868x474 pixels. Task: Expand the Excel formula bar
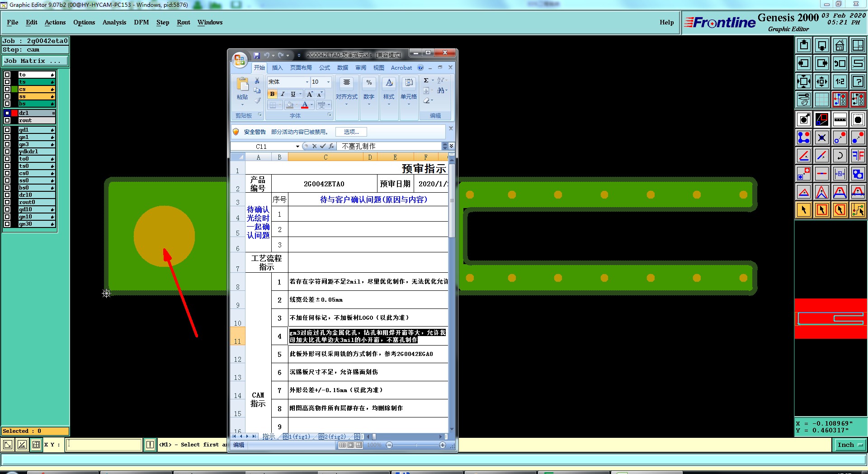pyautogui.click(x=451, y=146)
